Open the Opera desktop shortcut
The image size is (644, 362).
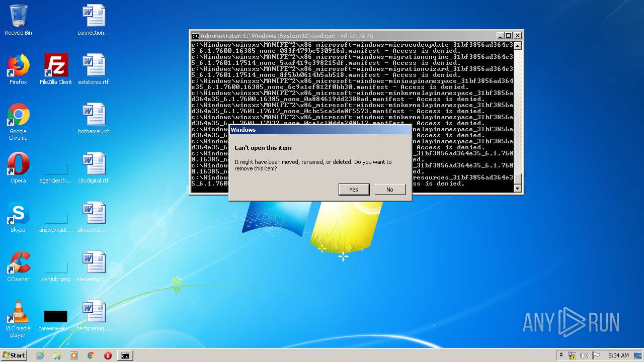18,168
